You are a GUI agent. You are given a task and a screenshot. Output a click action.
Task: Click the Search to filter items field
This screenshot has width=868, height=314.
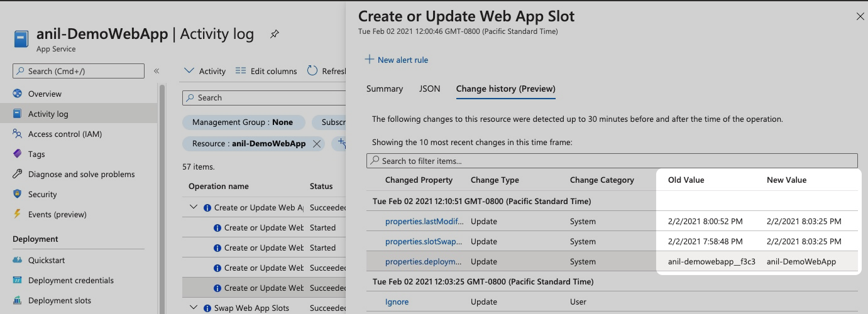pos(612,161)
